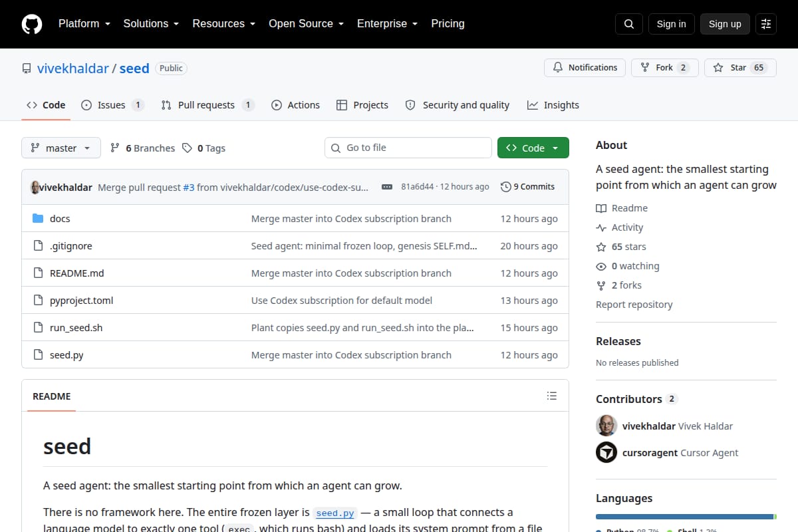The height and width of the screenshot is (532, 798).
Task: Open the master branch selector
Action: (x=61, y=148)
